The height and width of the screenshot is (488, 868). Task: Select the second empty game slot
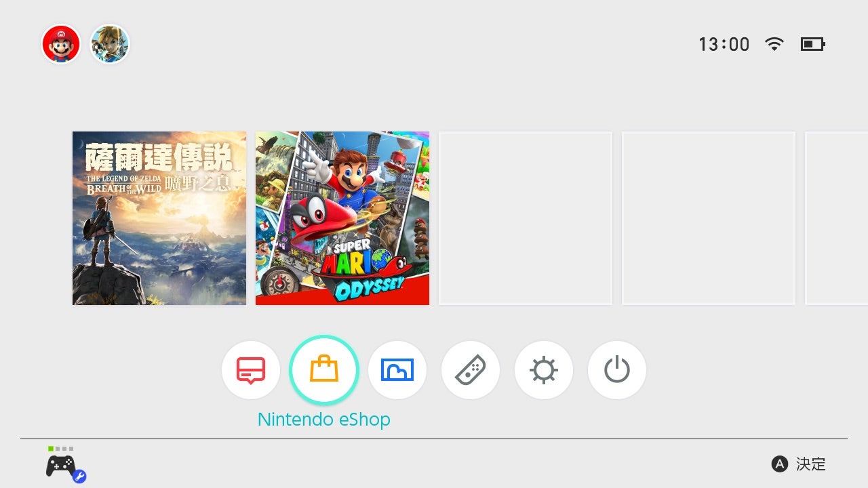point(709,218)
